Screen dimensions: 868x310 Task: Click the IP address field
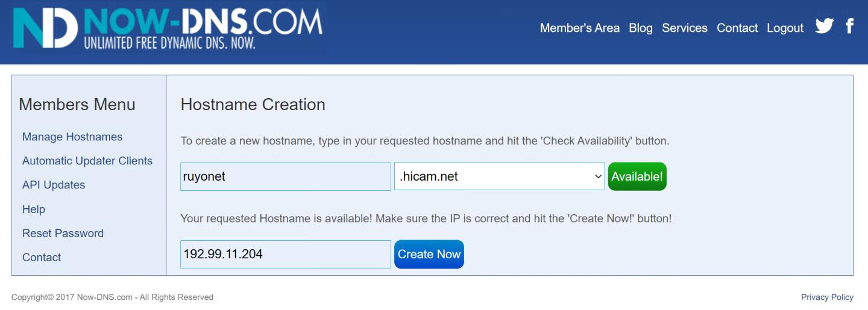click(286, 254)
